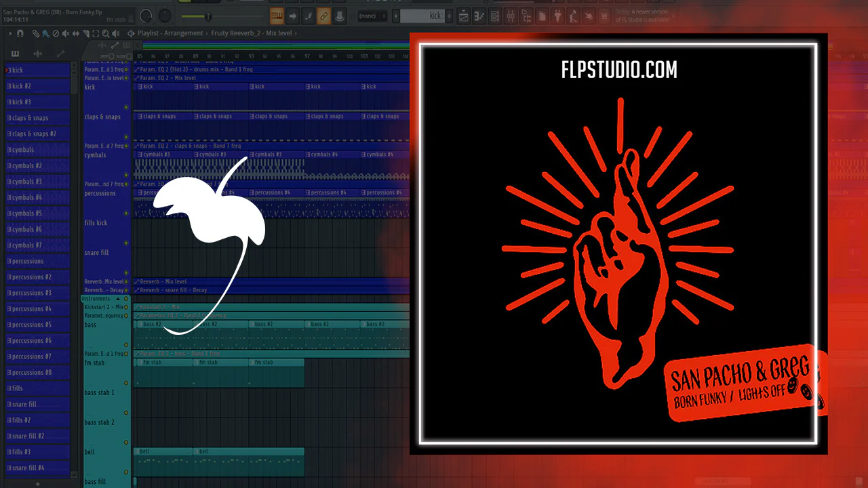Click the icon left of the shopping cart

pos(589,16)
